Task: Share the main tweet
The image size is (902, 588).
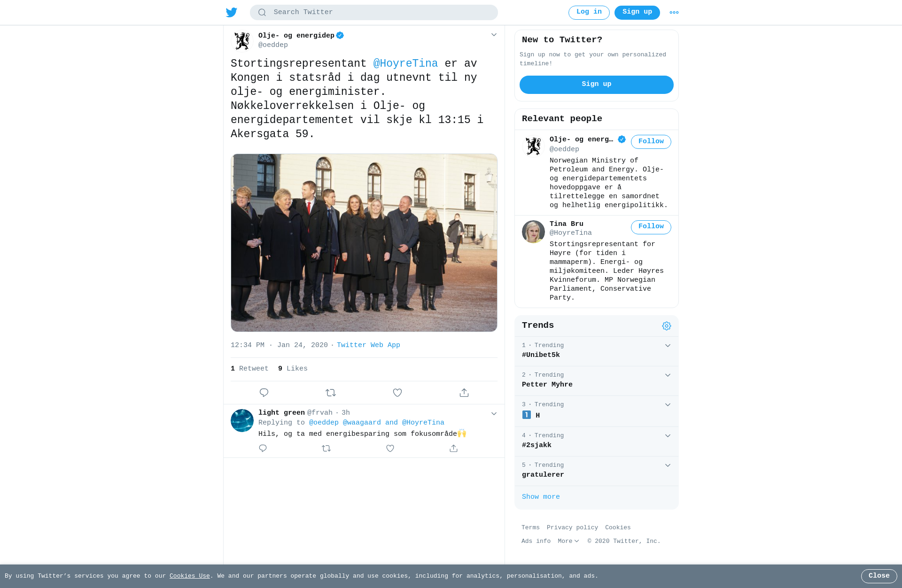Action: click(x=464, y=393)
